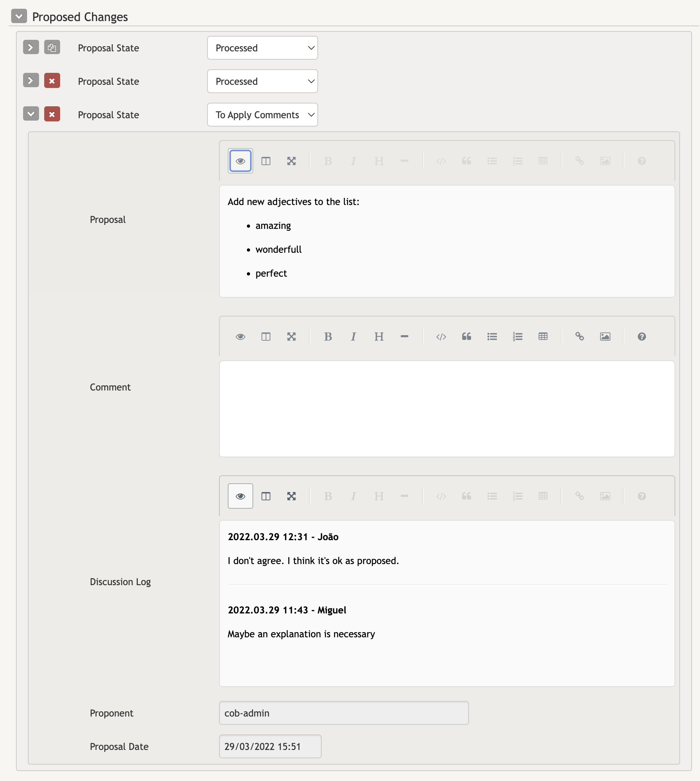700x781 pixels.
Task: Toggle fullscreen in Comment editor
Action: pyautogui.click(x=291, y=336)
